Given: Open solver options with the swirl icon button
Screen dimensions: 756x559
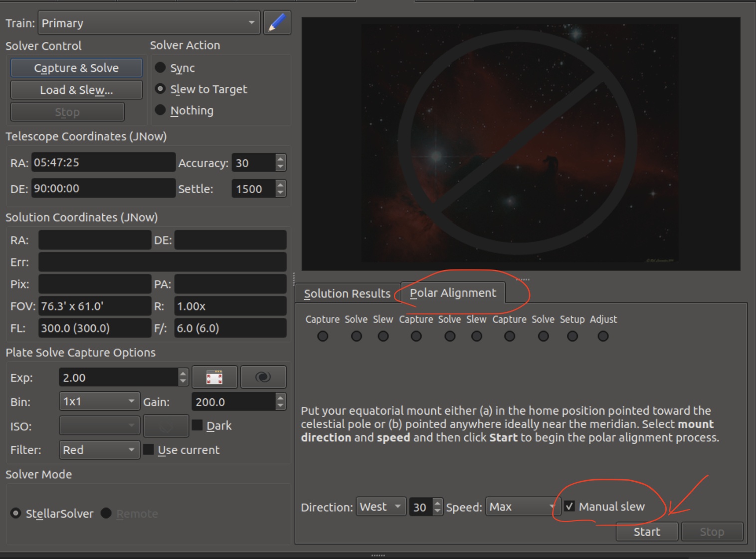Looking at the screenshot, I should 263,377.
